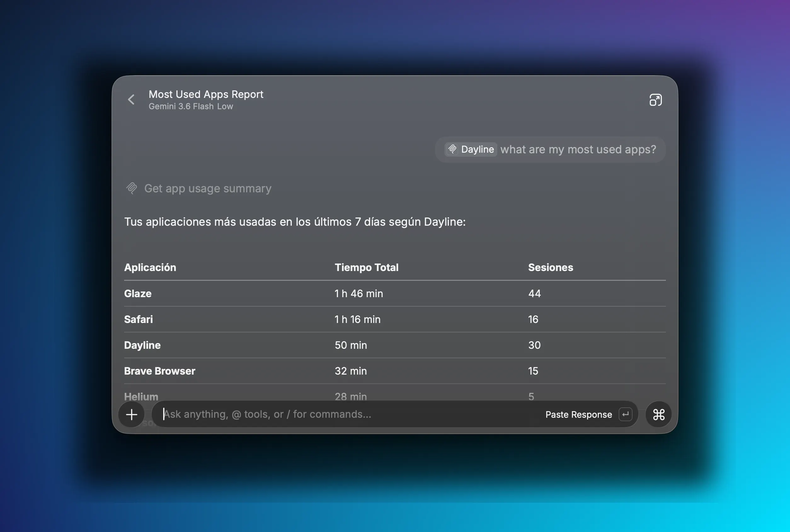This screenshot has width=790, height=532.
Task: Select the Dayline row name in table
Action: (142, 345)
